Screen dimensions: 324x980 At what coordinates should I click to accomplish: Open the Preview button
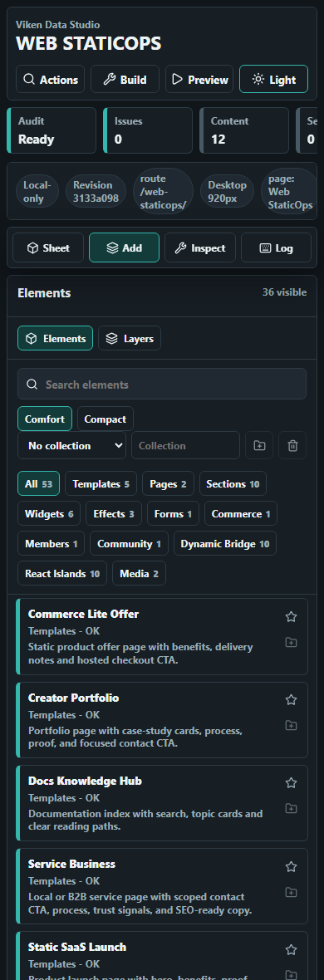point(199,80)
